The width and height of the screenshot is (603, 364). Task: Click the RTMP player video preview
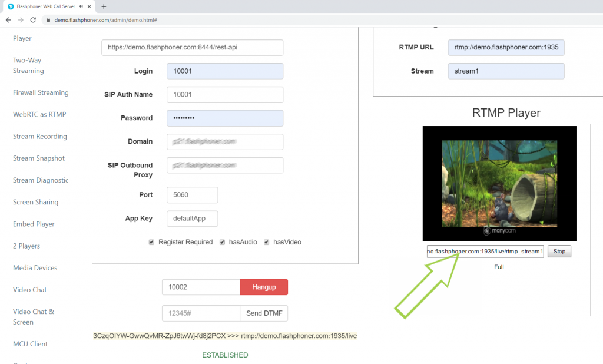click(499, 184)
